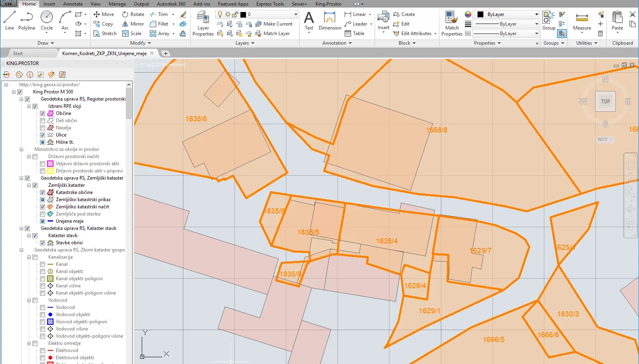Screen dimensions: 639x364
Task: Open the layer name dropdown
Action: pos(296,14)
